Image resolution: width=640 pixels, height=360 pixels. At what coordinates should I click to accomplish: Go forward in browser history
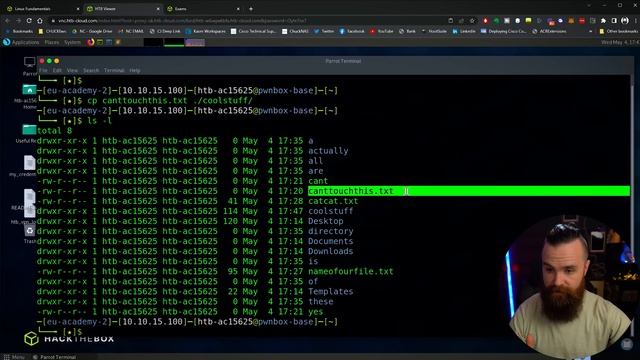pyautogui.click(x=18, y=20)
